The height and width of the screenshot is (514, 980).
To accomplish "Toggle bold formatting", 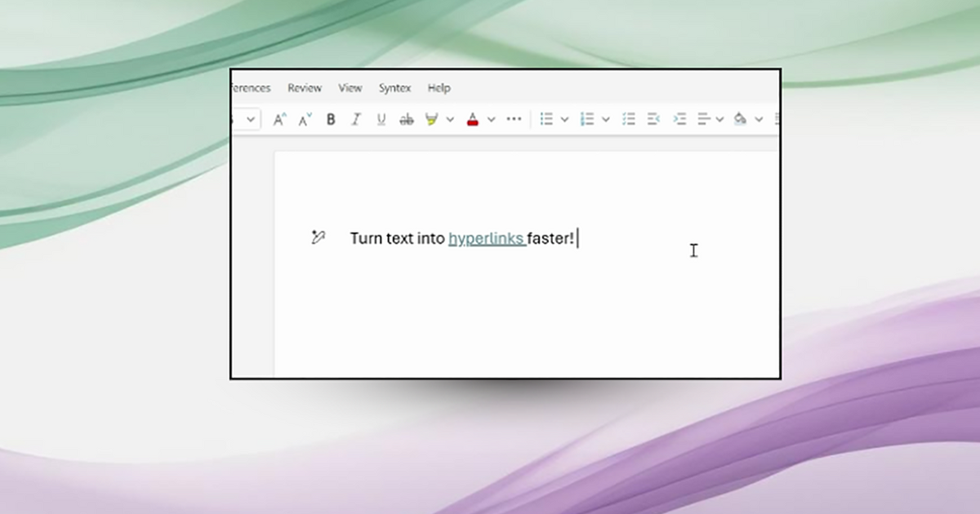I will pyautogui.click(x=330, y=119).
